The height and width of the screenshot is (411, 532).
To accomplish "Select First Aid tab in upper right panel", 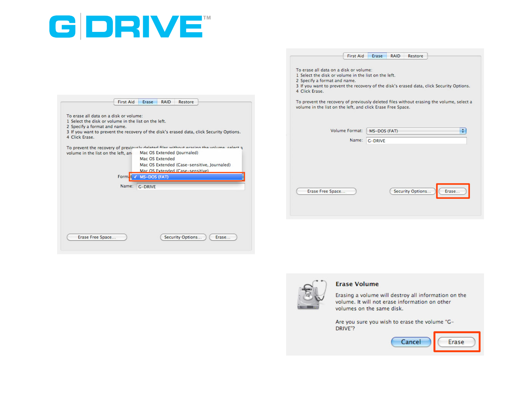I will coord(355,56).
